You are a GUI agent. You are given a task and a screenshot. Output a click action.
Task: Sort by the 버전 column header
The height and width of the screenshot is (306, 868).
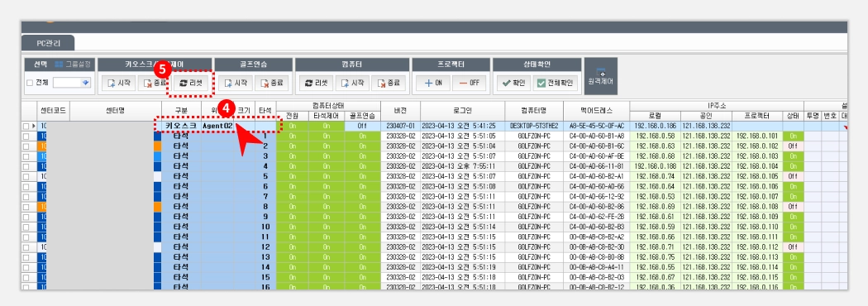pyautogui.click(x=400, y=111)
